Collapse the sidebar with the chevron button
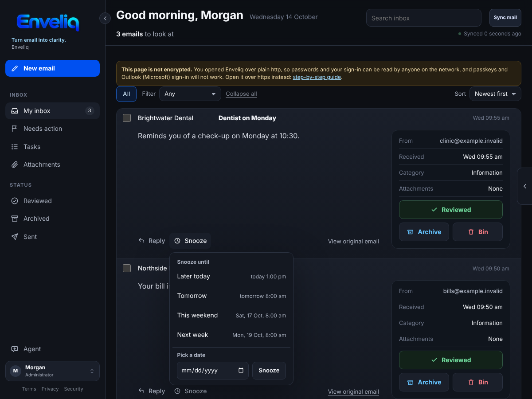The height and width of the screenshot is (399, 532). click(x=105, y=18)
